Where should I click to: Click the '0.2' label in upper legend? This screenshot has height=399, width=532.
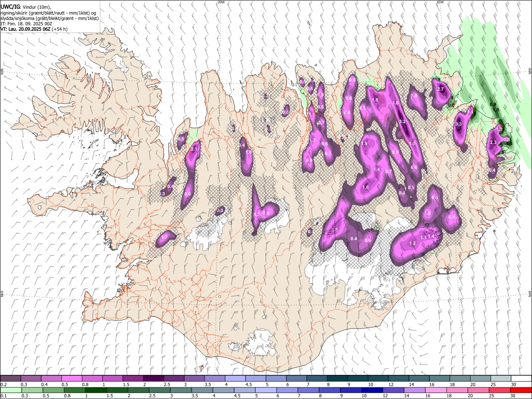[x=3, y=384]
